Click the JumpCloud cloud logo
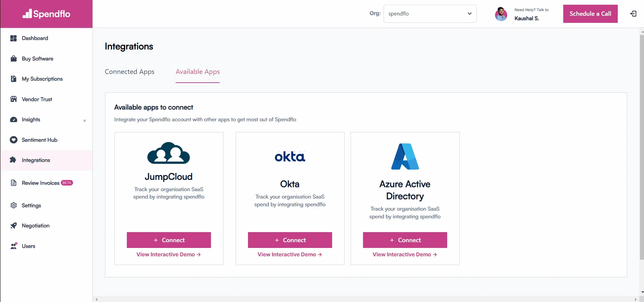Image resolution: width=644 pixels, height=302 pixels. coord(169,153)
